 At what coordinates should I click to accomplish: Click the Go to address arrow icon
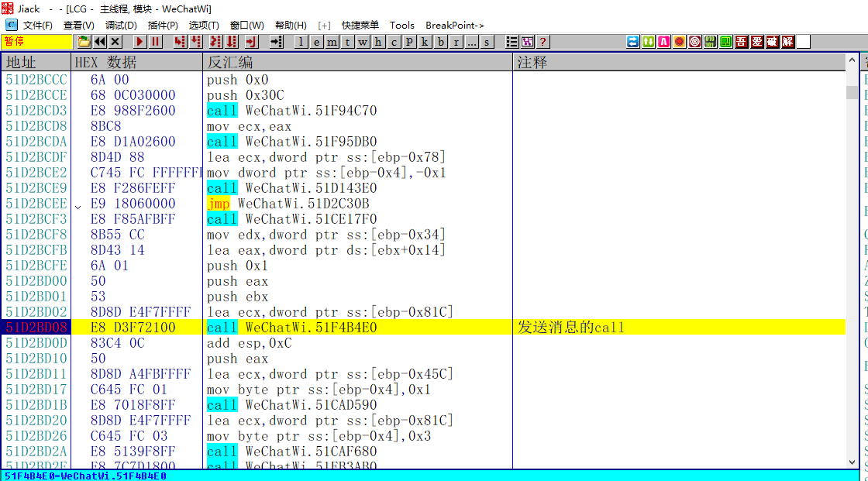pyautogui.click(x=276, y=42)
